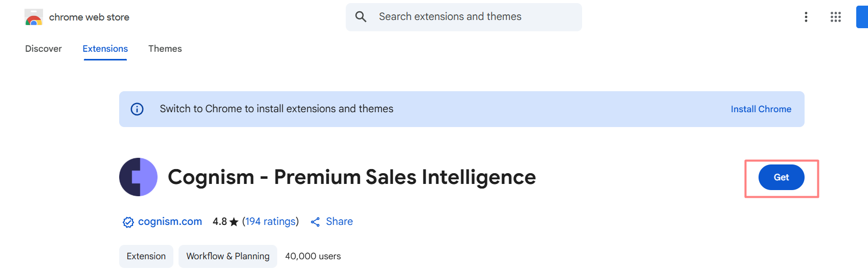Select the Extensions tab
The image size is (868, 270).
(105, 49)
